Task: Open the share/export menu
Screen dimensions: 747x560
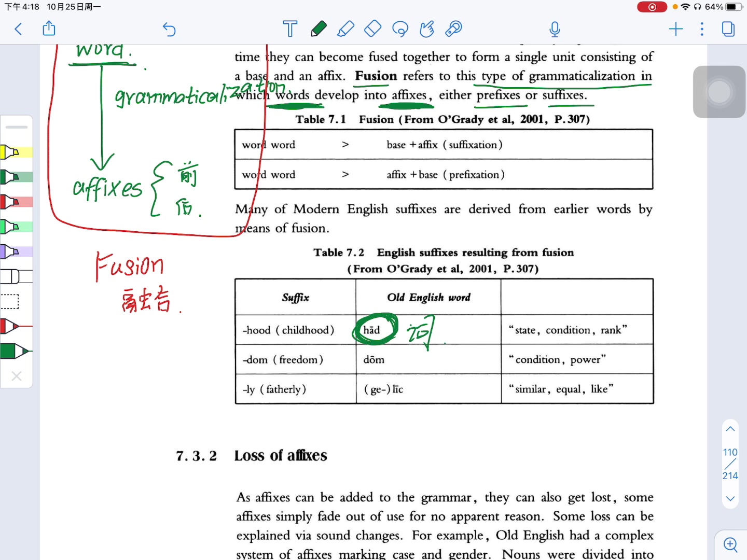Action: pyautogui.click(x=49, y=29)
